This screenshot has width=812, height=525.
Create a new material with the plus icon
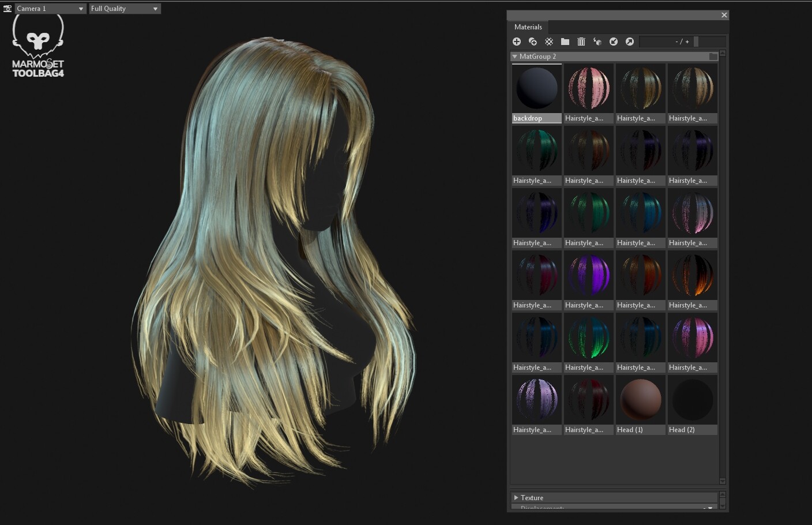[x=517, y=42]
